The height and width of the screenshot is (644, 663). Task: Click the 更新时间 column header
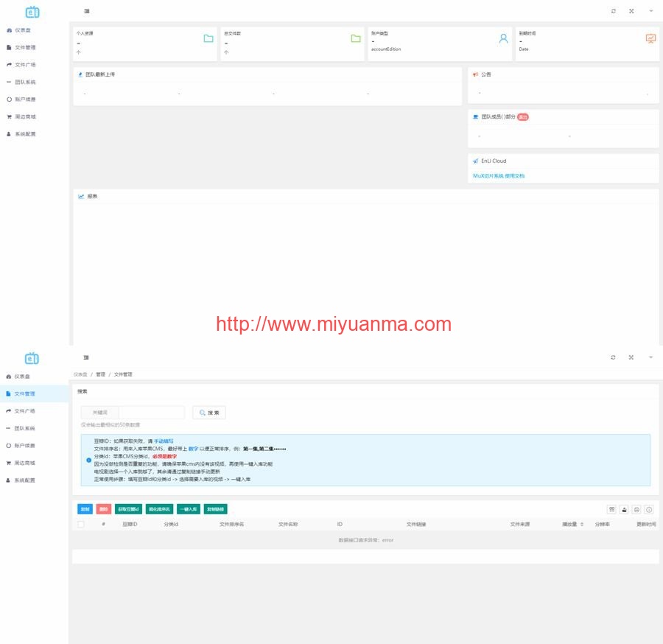coord(647,525)
